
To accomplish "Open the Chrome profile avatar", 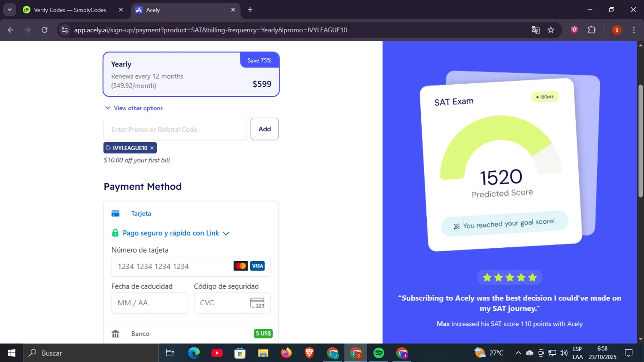I will 617,30.
